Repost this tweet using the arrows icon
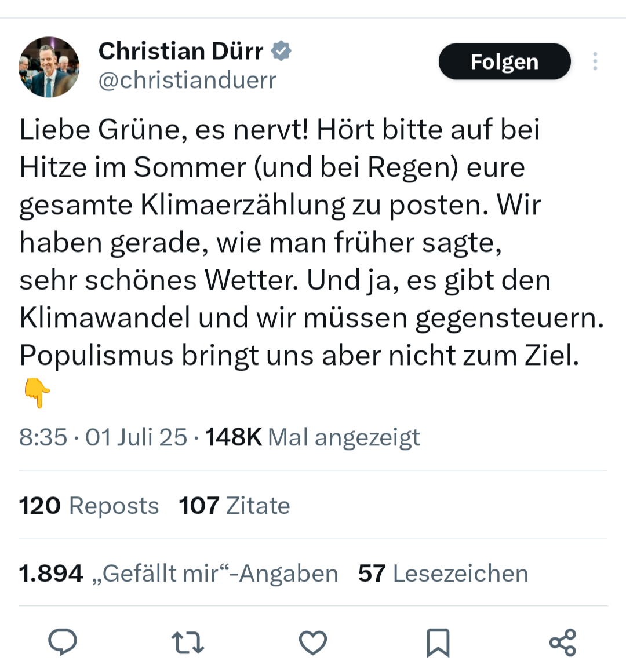The width and height of the screenshot is (626, 672). pos(188,642)
